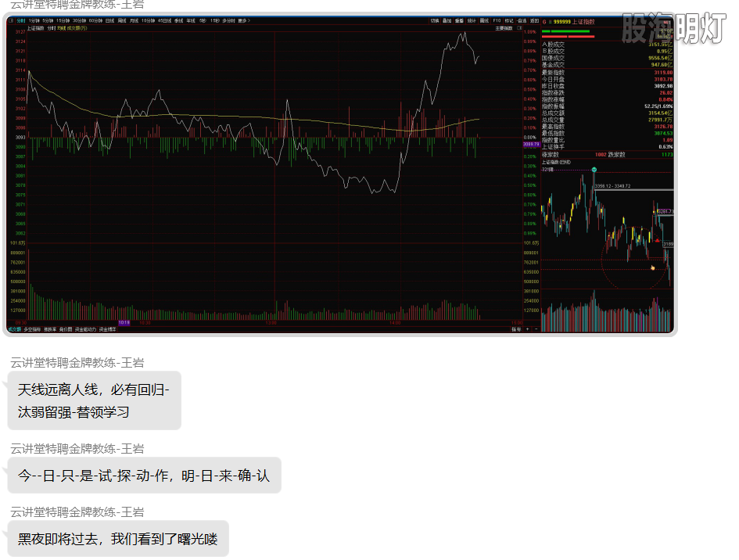The image size is (739, 560).
Task: Toggle the 主要指数 box icon
Action: (x=519, y=28)
